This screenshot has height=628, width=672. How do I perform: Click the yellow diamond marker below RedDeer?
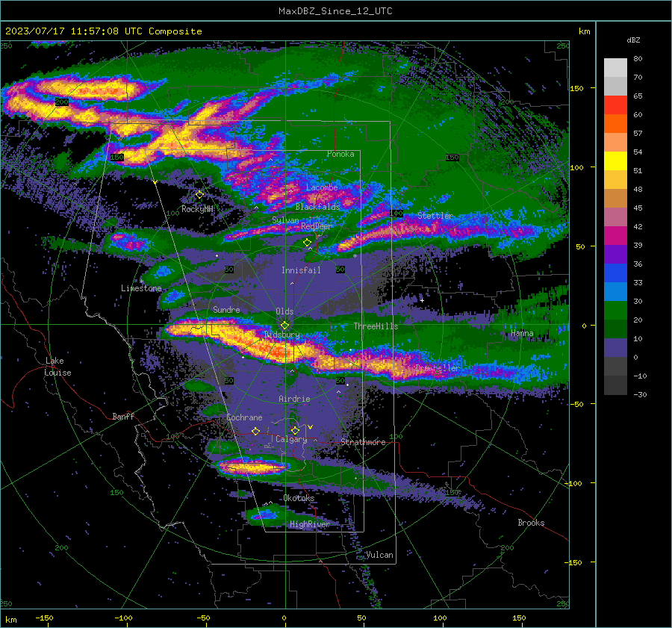click(308, 243)
